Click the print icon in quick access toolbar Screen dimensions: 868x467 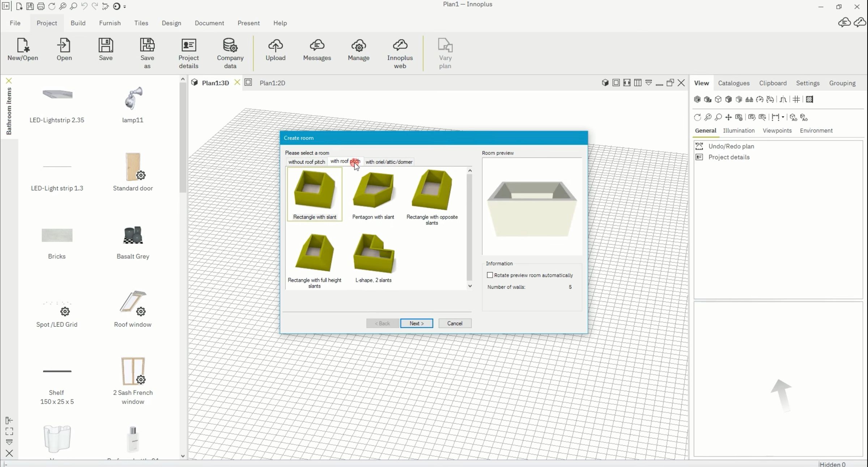(41, 6)
